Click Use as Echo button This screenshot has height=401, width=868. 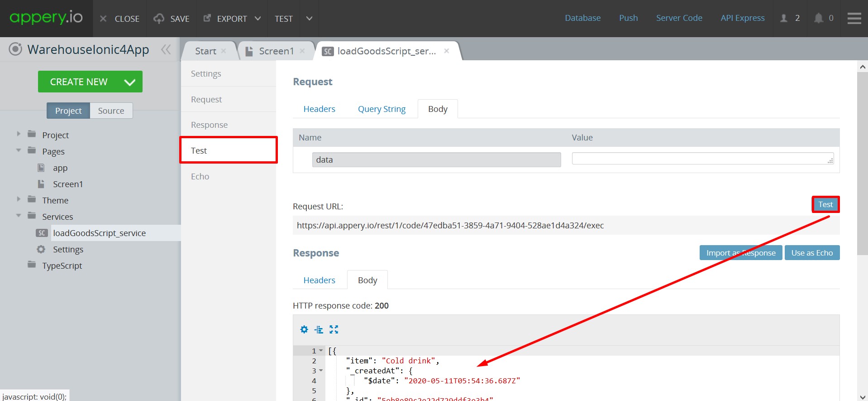tap(812, 253)
